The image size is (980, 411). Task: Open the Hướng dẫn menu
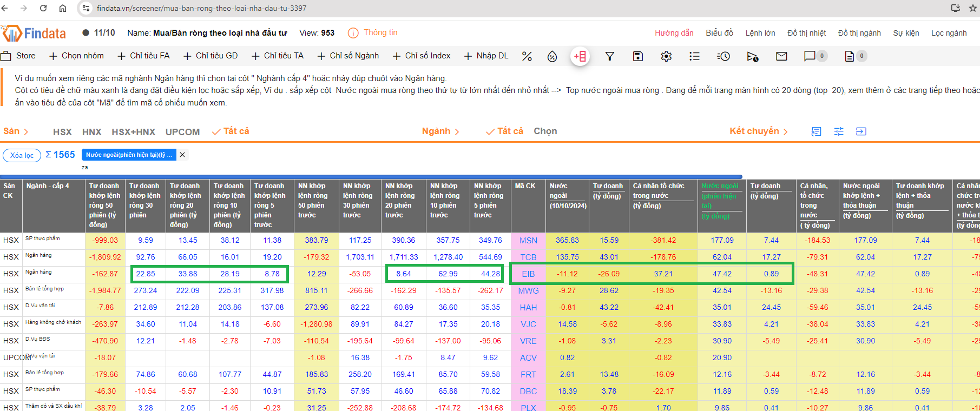point(674,33)
